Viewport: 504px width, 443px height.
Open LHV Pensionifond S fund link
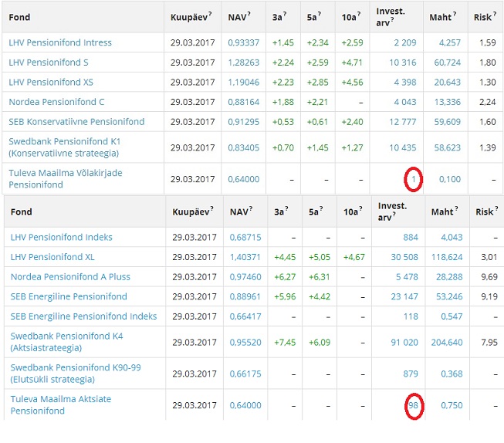coord(49,63)
